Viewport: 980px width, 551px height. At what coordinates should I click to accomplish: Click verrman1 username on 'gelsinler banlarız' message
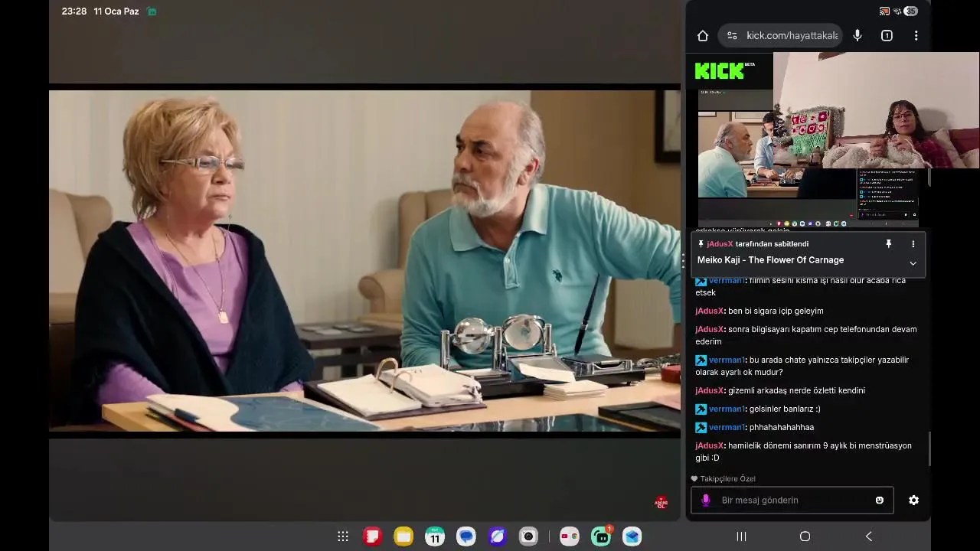tap(727, 409)
